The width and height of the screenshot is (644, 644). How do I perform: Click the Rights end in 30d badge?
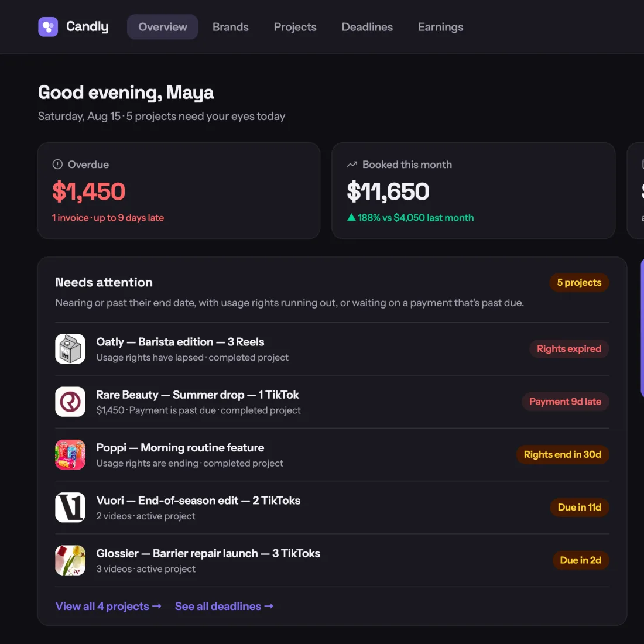tap(562, 455)
